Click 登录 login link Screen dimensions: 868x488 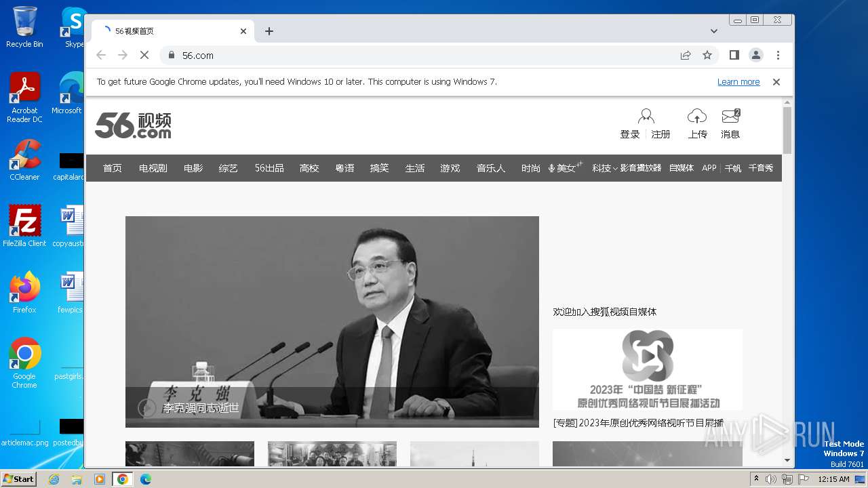coord(630,134)
